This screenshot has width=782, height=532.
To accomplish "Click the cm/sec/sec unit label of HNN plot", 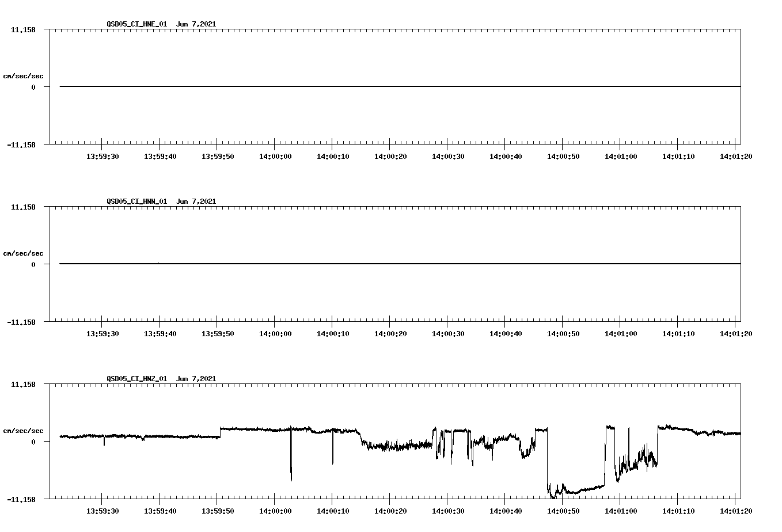I will [23, 253].
